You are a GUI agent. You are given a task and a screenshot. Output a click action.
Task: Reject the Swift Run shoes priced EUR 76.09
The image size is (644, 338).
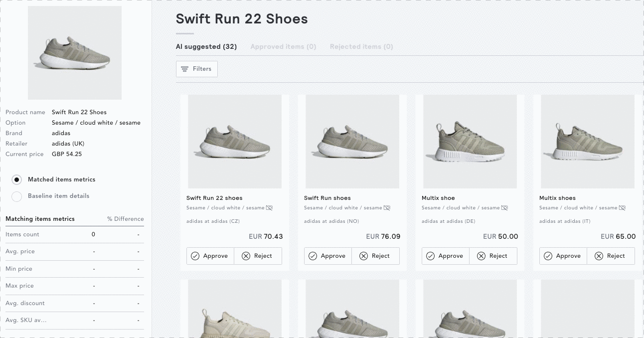point(375,256)
